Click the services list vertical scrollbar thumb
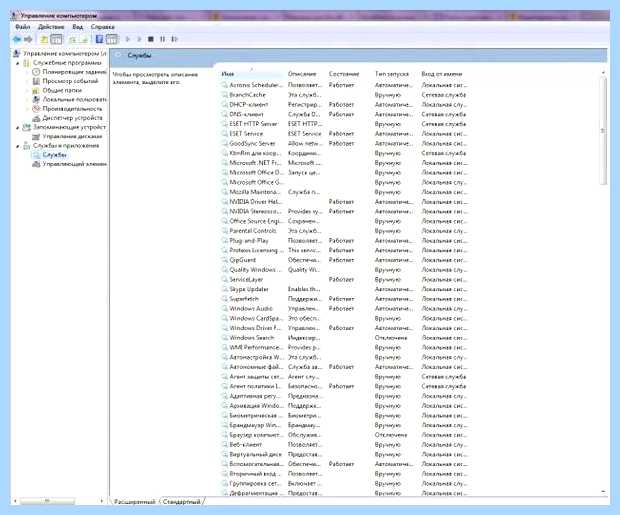 pyautogui.click(x=603, y=131)
